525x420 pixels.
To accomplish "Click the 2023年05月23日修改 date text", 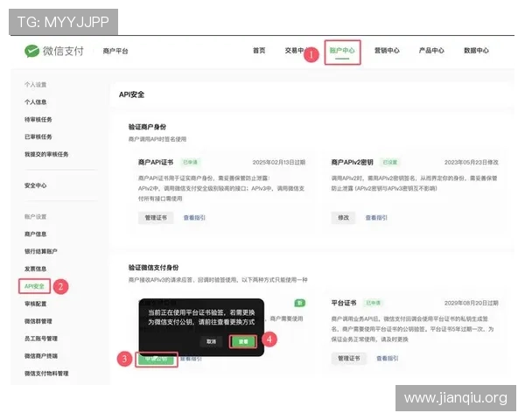I will (x=472, y=163).
